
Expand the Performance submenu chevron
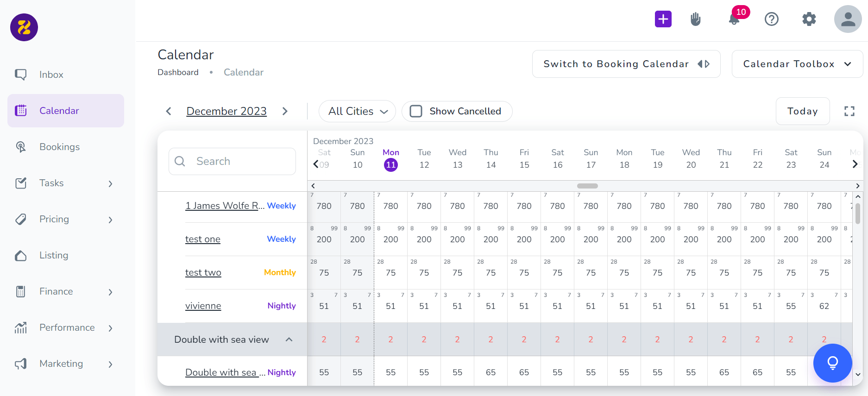pyautogui.click(x=110, y=328)
